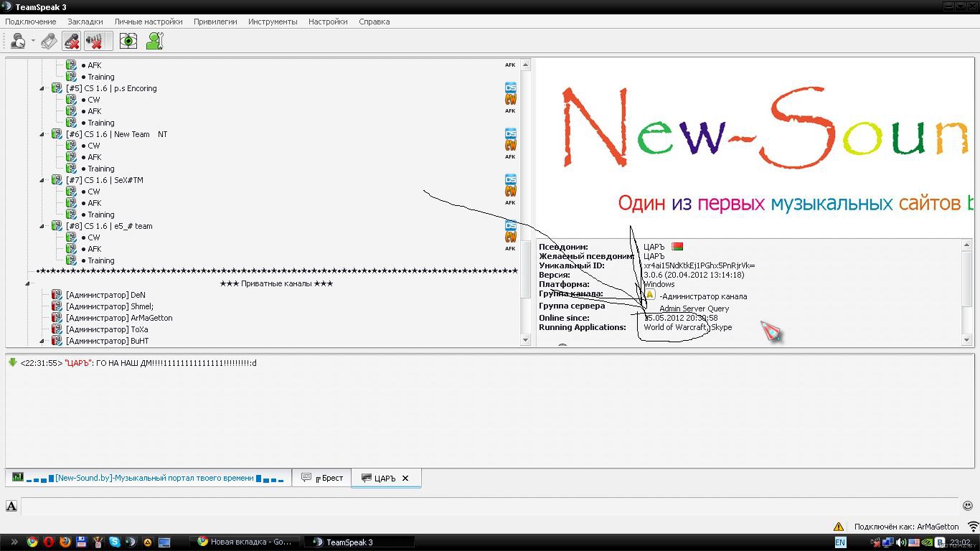
Task: Open Google Chrome from the taskbar quick launch
Action: click(x=32, y=542)
